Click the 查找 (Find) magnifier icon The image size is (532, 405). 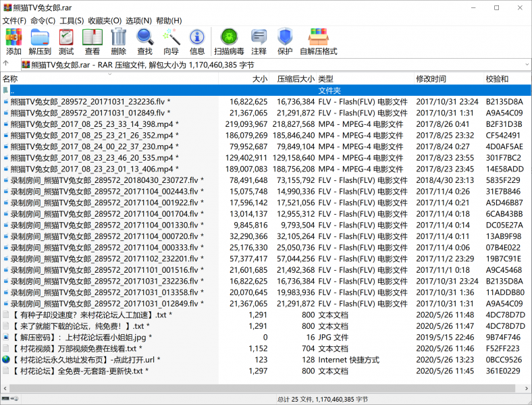pos(144,41)
